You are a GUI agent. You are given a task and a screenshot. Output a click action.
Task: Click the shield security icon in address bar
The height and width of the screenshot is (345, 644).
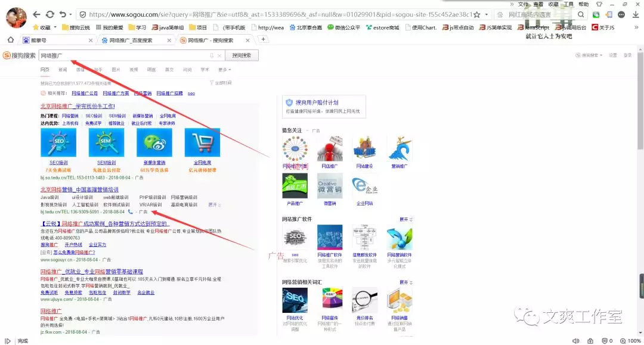tap(82, 14)
